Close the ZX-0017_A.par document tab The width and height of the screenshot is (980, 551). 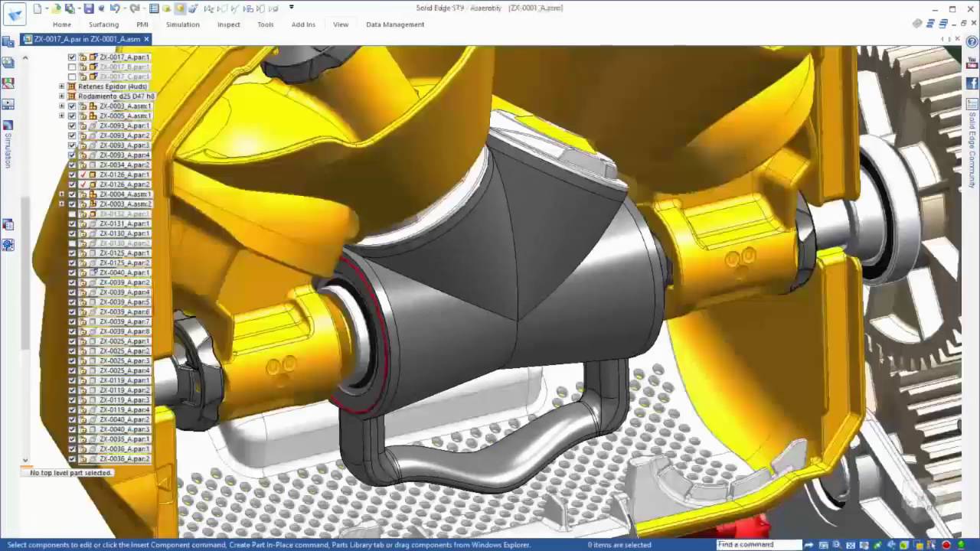pyautogui.click(x=146, y=39)
